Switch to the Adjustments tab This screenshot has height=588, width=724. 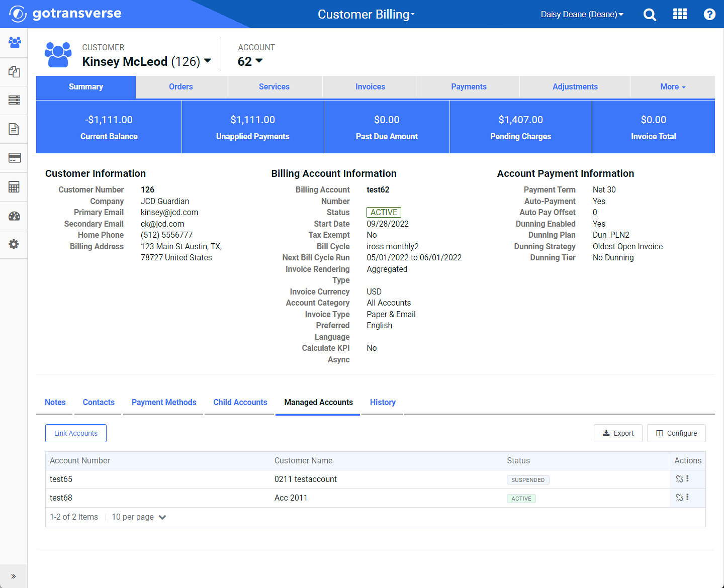pos(575,87)
